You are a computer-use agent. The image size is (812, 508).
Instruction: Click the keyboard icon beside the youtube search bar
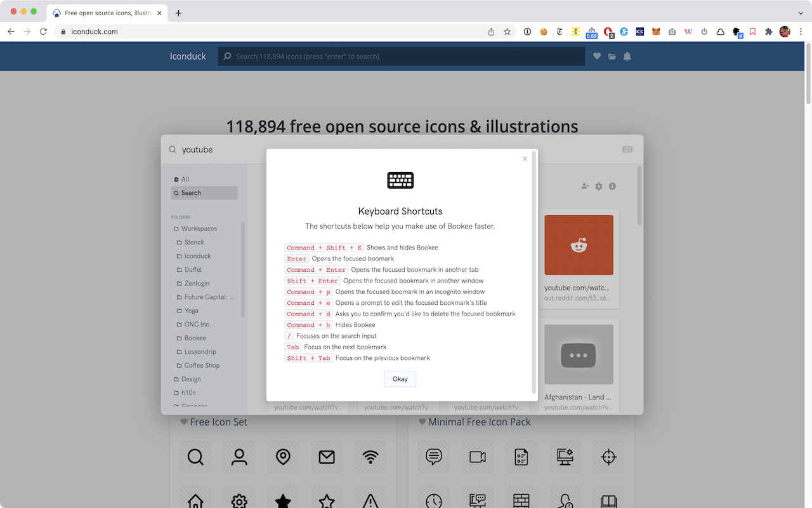point(627,149)
